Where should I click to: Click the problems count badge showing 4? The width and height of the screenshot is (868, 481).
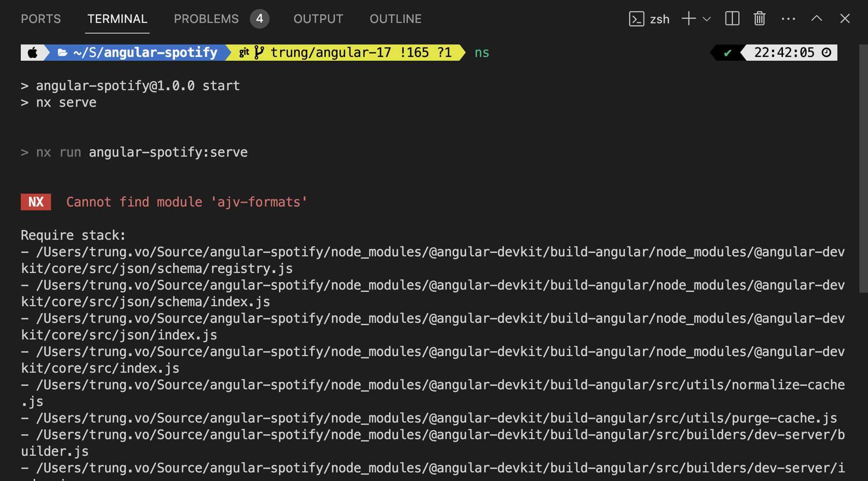260,19
